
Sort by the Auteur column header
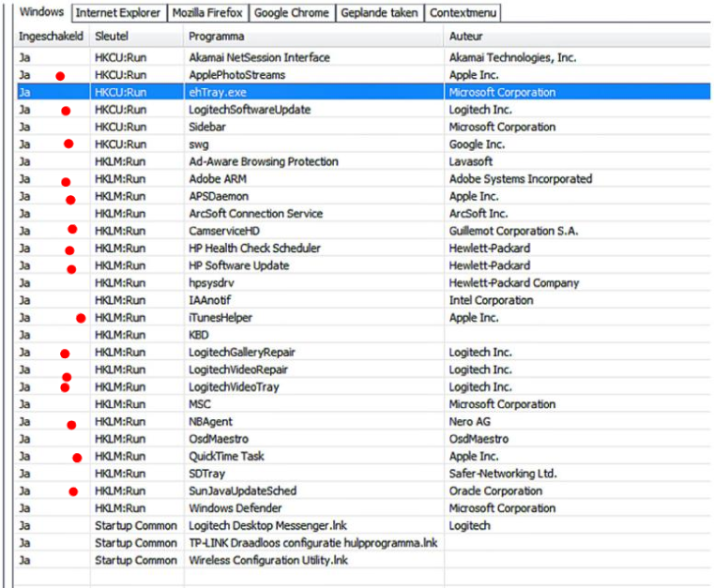click(577, 37)
